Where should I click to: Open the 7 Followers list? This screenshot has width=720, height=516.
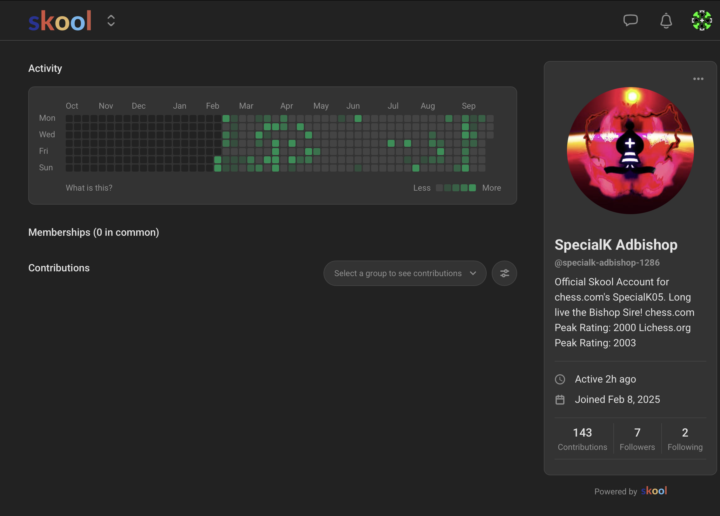click(x=637, y=439)
